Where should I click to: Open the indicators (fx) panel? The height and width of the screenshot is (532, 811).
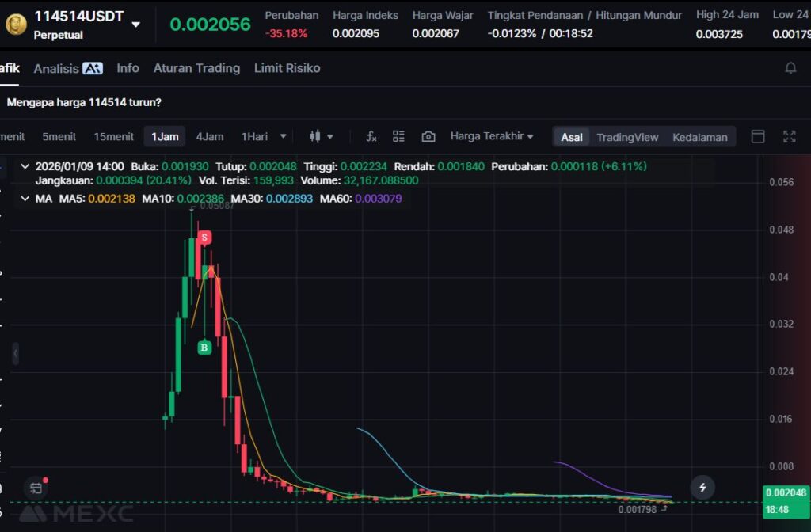[x=371, y=136]
